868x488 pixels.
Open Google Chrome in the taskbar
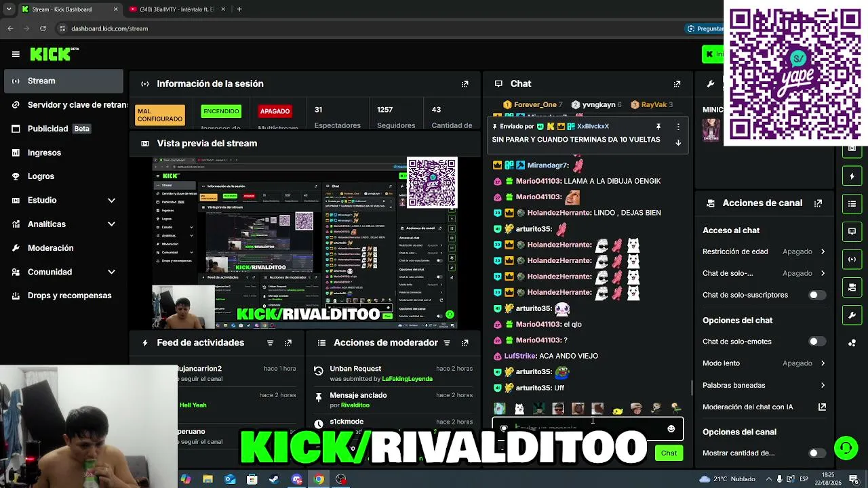(x=319, y=479)
